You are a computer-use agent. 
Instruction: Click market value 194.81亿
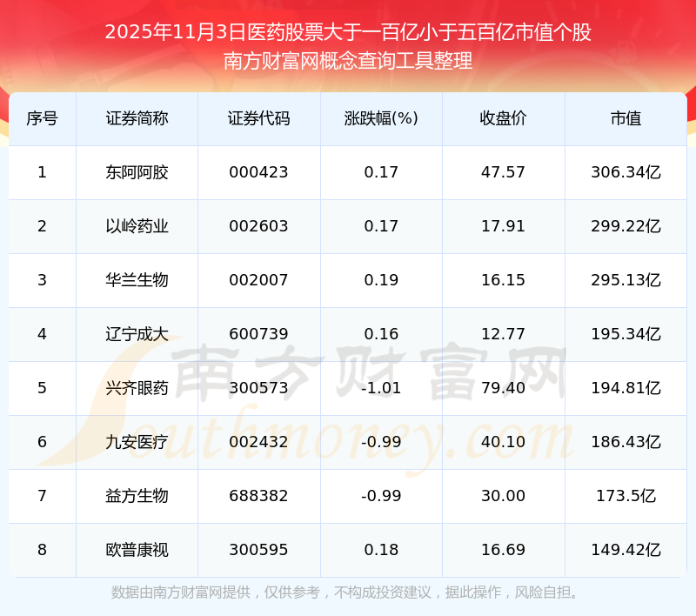coord(626,388)
